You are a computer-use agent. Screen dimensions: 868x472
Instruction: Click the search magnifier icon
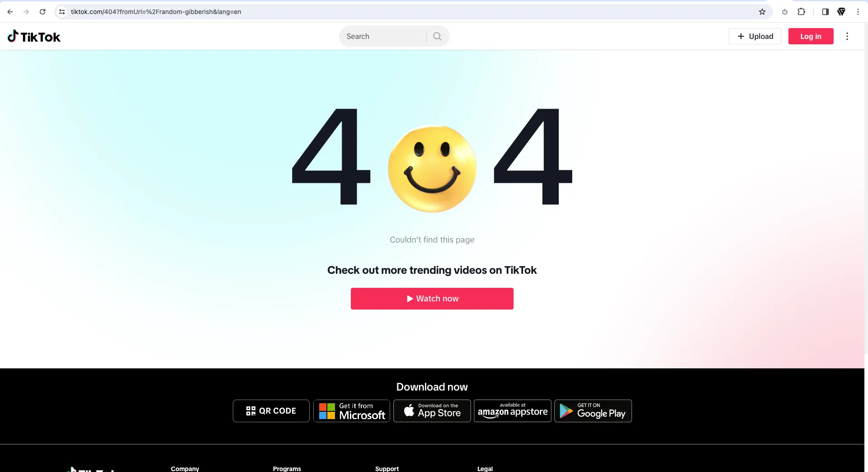click(437, 36)
